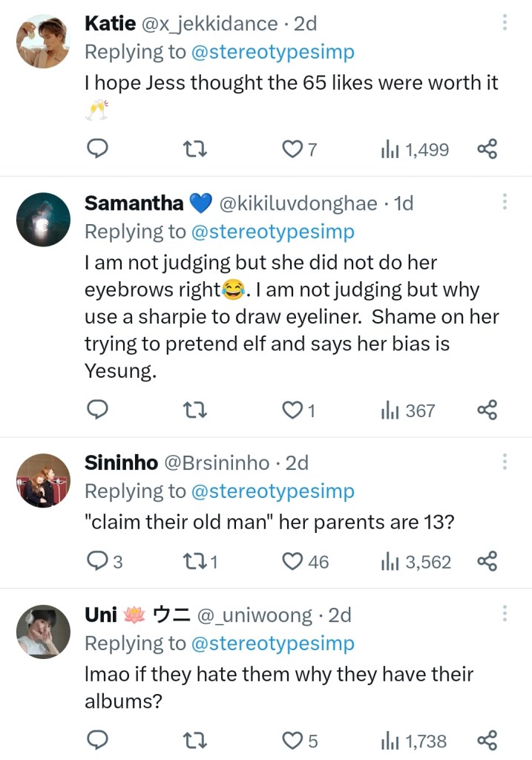The height and width of the screenshot is (760, 532).
Task: Open more options on Samantha's tweet
Action: click(x=505, y=202)
